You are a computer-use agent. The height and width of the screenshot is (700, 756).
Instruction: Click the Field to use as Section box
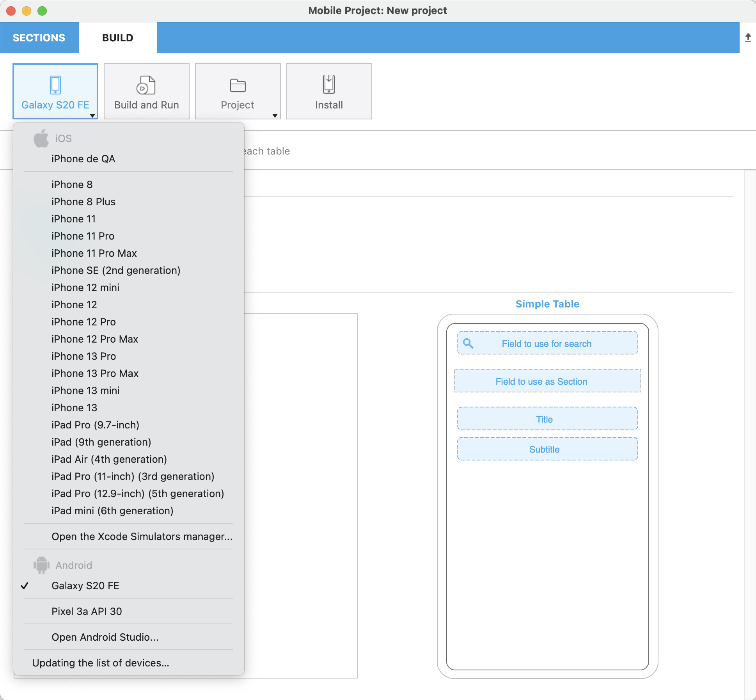(x=547, y=381)
